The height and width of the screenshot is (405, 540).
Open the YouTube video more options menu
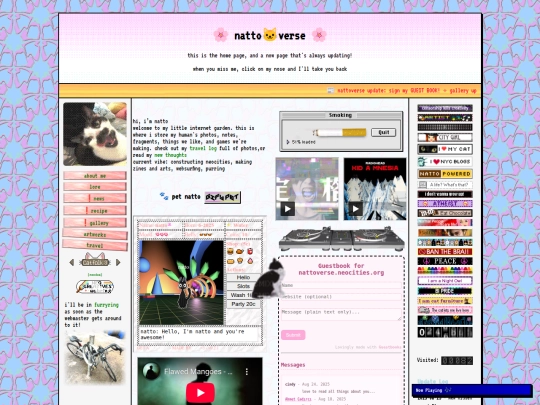(x=247, y=372)
